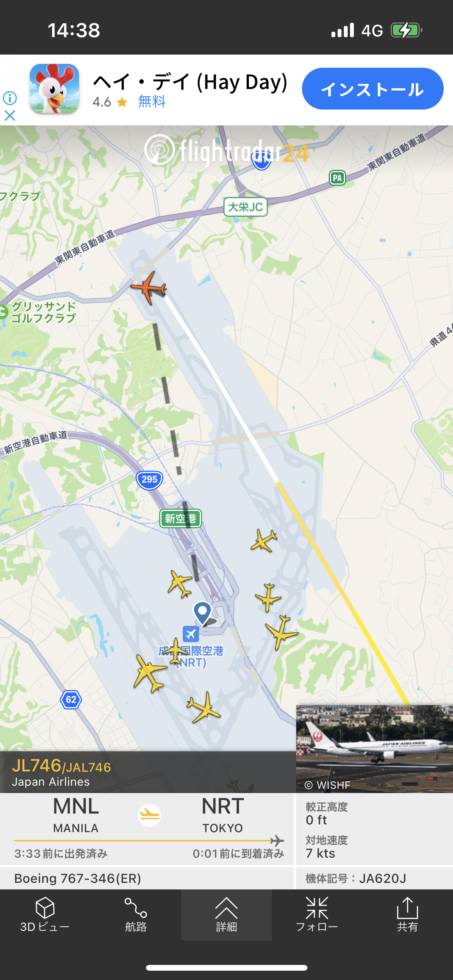This screenshot has width=453, height=980.
Task: Tap the Hay Day rooster app icon
Action: (x=55, y=89)
